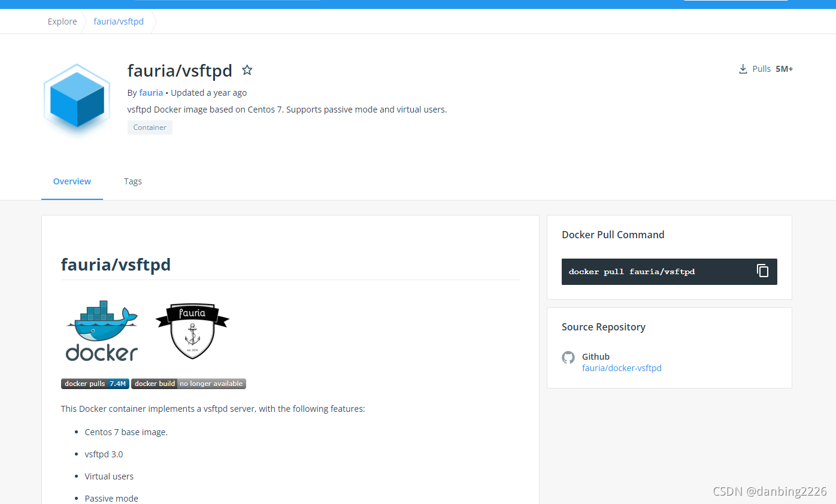
Task: Click the blue repository cube logo
Action: 76,99
